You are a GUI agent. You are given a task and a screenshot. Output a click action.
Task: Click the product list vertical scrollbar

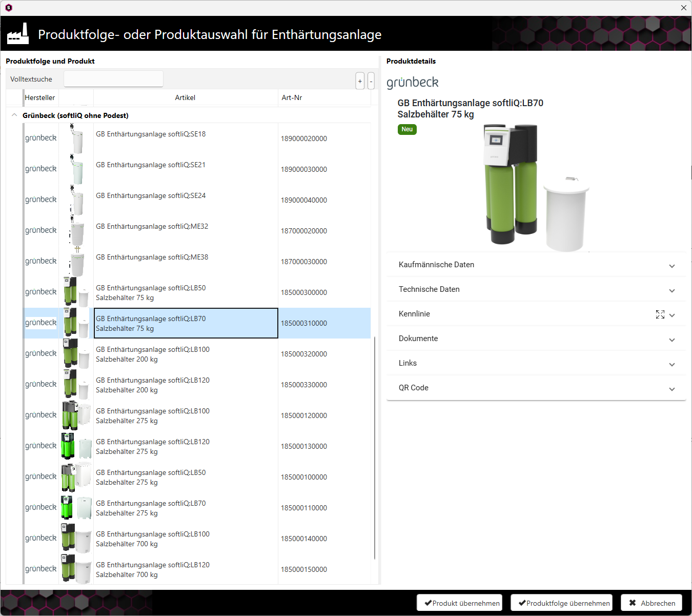(x=375, y=447)
